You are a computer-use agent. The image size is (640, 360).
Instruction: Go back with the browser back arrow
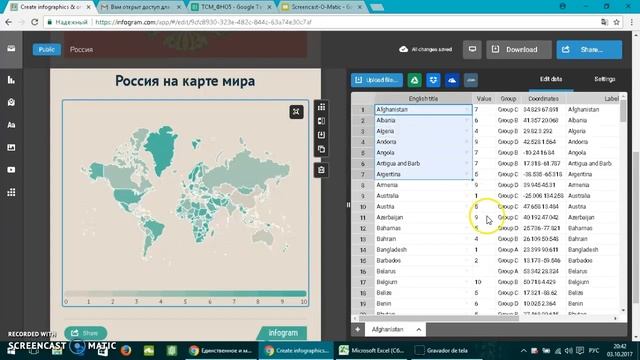9,22
